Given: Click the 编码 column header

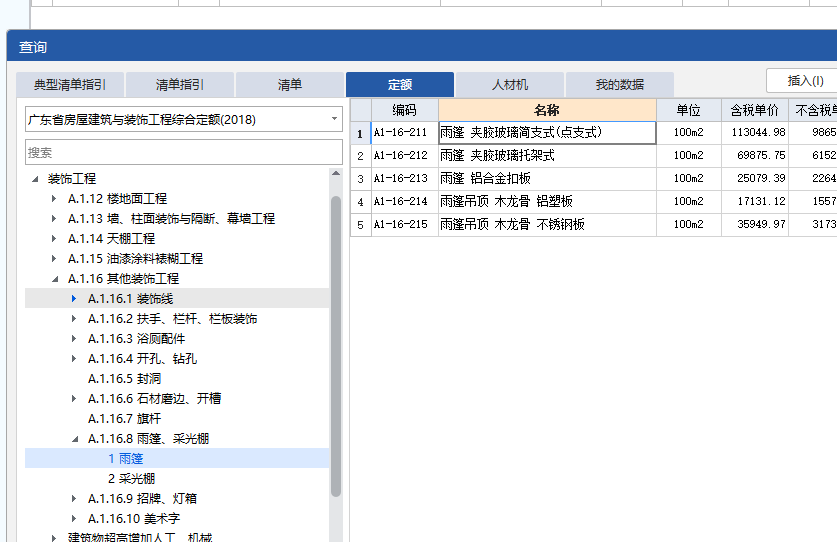Looking at the screenshot, I should tap(405, 110).
